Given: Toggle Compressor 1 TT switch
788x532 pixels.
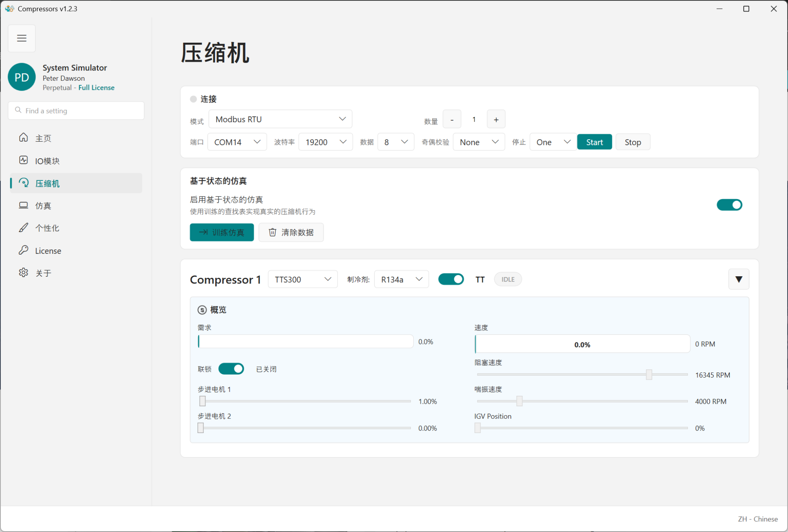Looking at the screenshot, I should [x=451, y=279].
